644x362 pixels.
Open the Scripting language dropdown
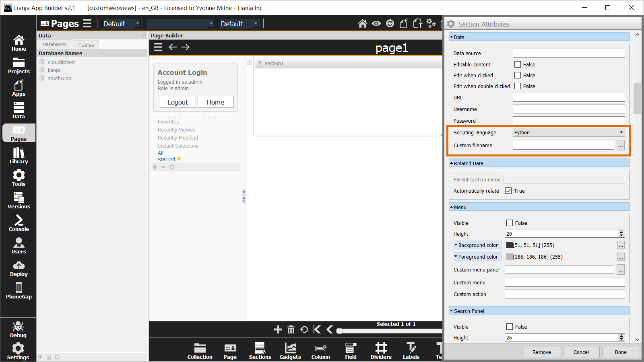coord(569,132)
